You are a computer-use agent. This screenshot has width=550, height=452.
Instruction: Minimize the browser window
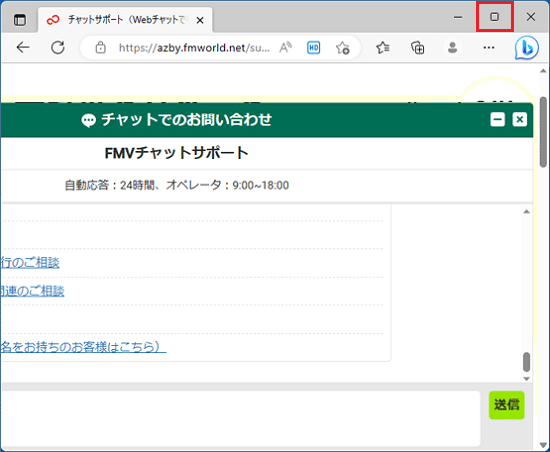(x=458, y=17)
